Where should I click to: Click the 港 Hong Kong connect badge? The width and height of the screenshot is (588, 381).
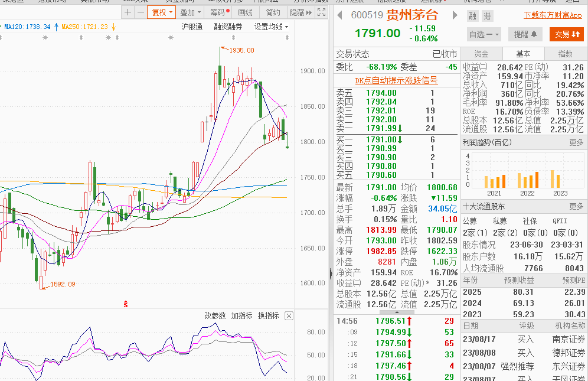point(487,16)
